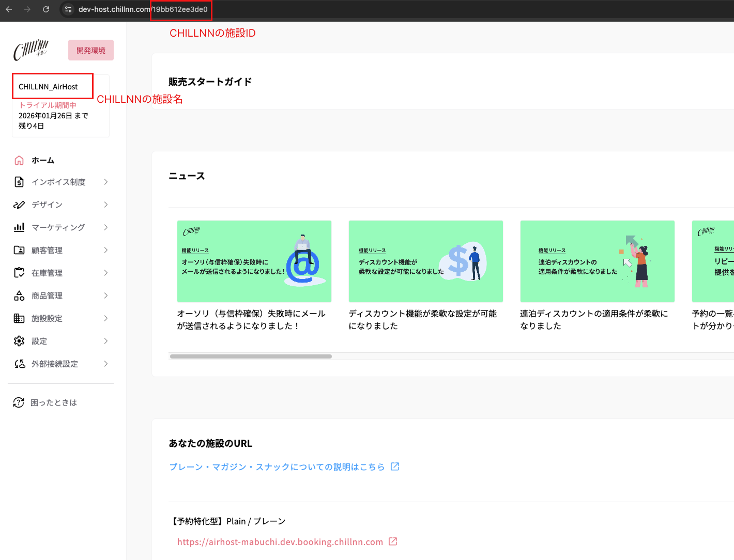Click the ディスカウント機能 news thumbnail
The width and height of the screenshot is (734, 560).
[426, 261]
